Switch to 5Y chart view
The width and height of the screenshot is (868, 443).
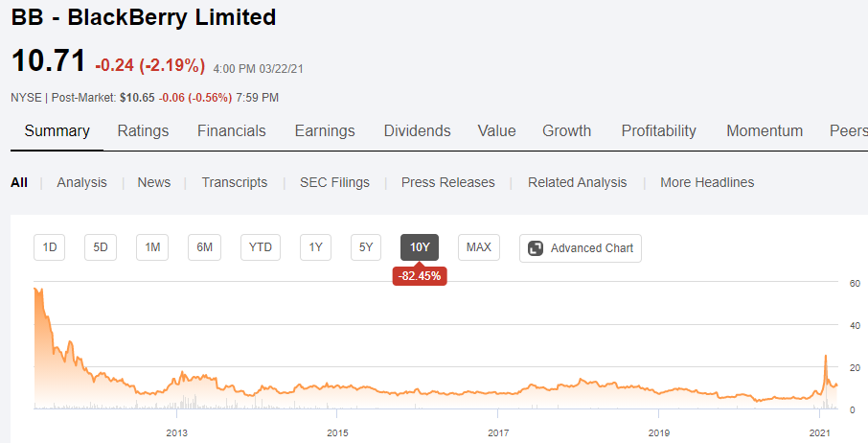pos(366,247)
